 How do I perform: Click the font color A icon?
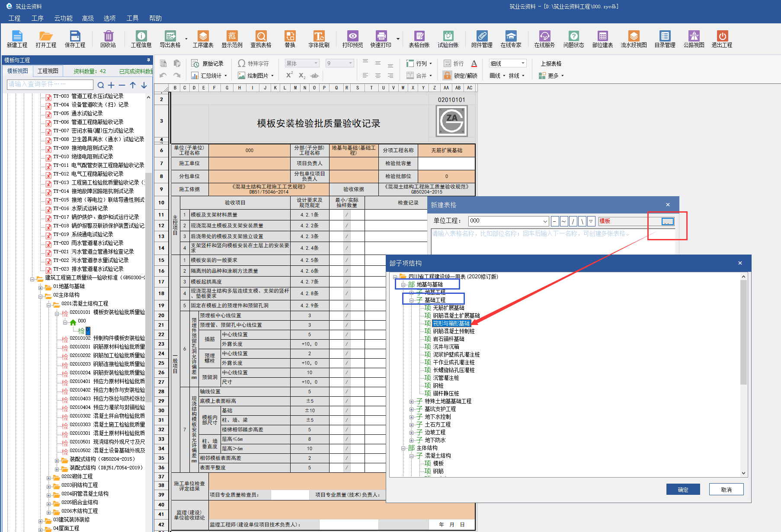[x=474, y=64]
